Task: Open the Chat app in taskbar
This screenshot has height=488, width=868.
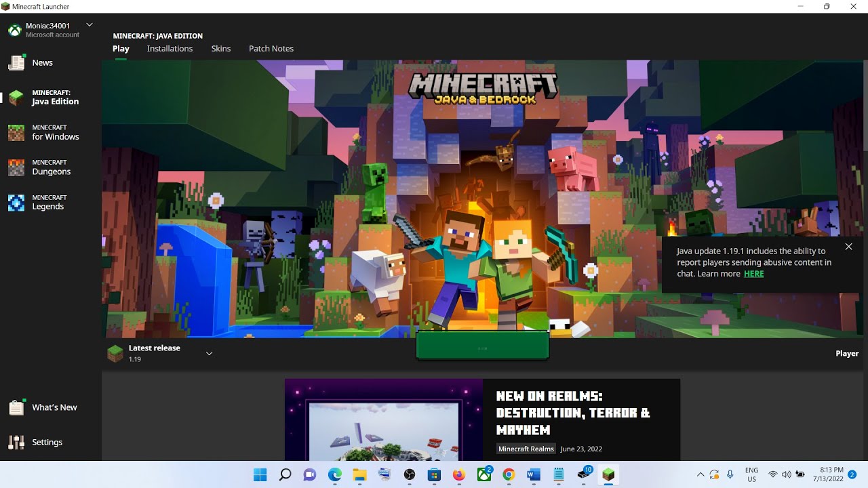Action: 310,474
